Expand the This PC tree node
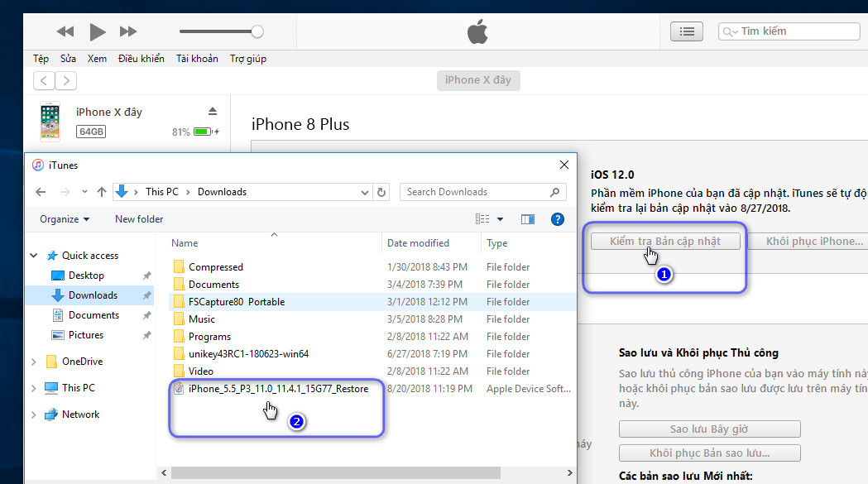Image resolution: width=868 pixels, height=484 pixels. click(x=34, y=388)
